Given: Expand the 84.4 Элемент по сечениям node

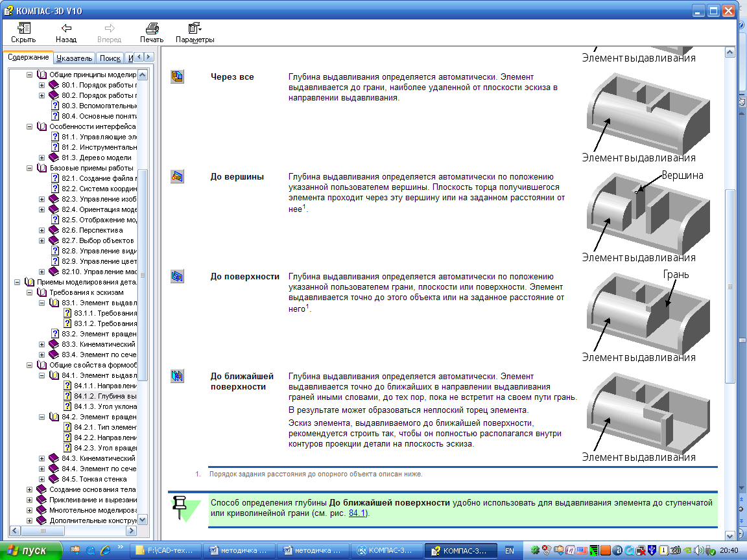Looking at the screenshot, I should point(42,469).
